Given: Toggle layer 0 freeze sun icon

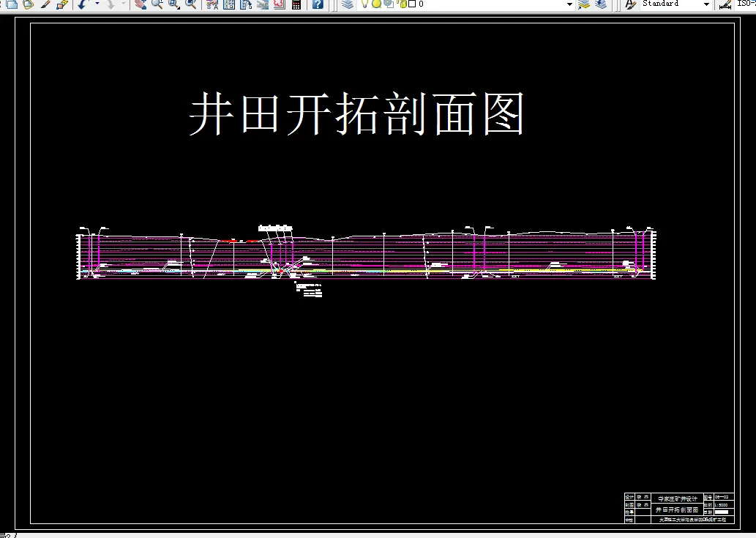Looking at the screenshot, I should click(376, 4).
